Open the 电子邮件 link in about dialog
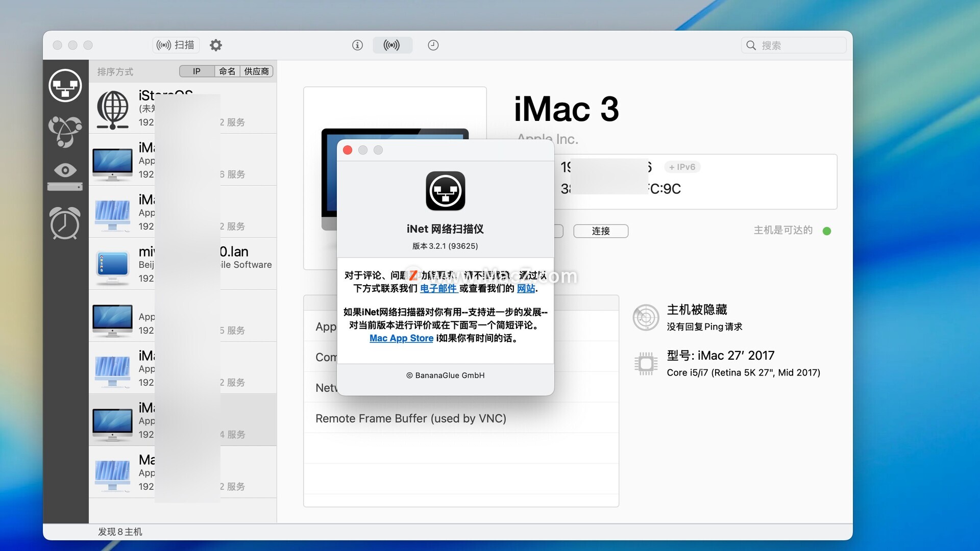 [x=438, y=289]
